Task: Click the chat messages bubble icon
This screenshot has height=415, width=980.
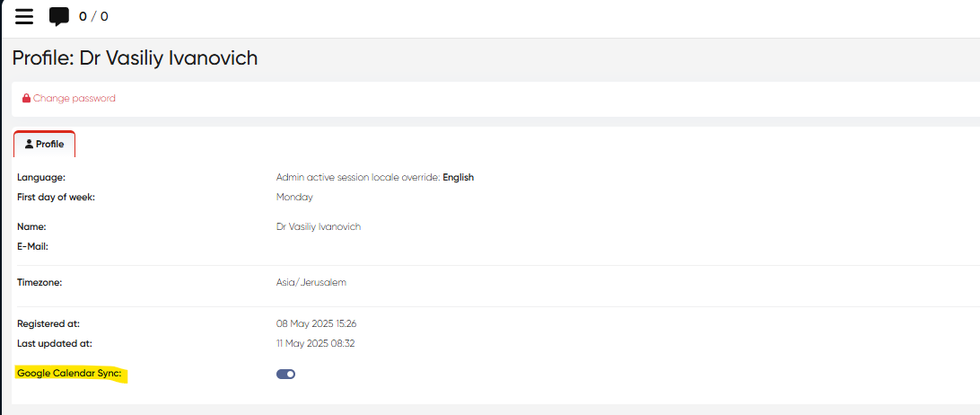Action: (59, 16)
